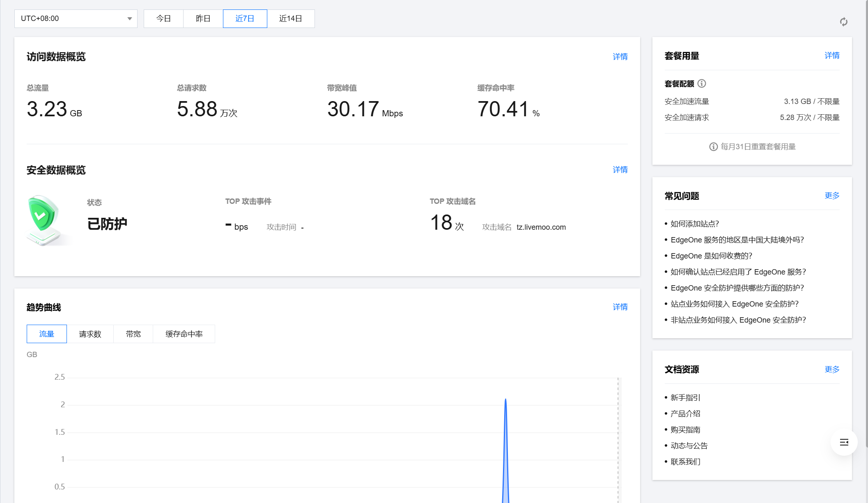Click the 70.41 % cache hit rate
The height and width of the screenshot is (503, 868).
[509, 109]
